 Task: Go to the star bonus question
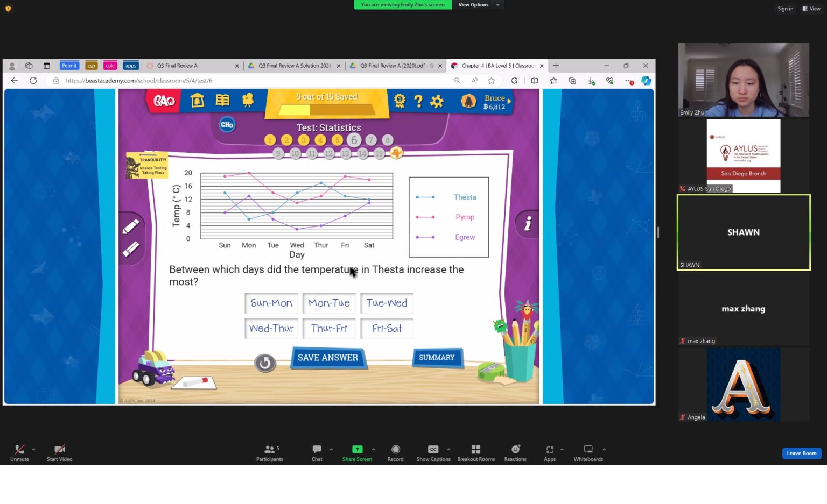click(x=396, y=153)
